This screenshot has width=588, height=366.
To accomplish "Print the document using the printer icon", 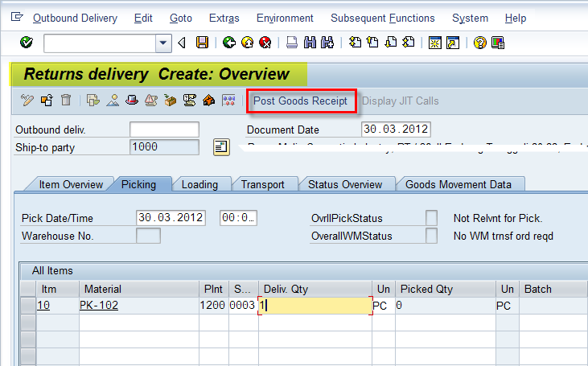I will [x=293, y=43].
